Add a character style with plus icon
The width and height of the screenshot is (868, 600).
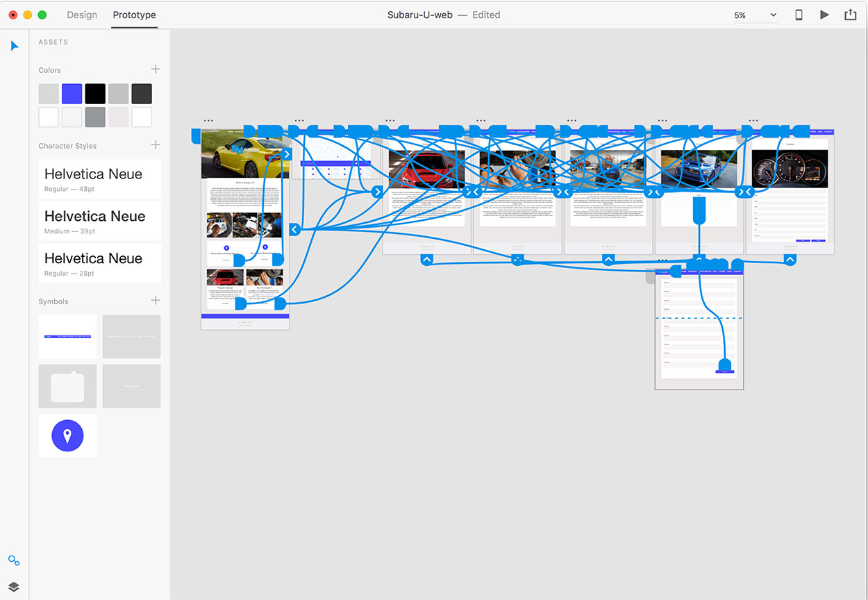click(x=156, y=145)
